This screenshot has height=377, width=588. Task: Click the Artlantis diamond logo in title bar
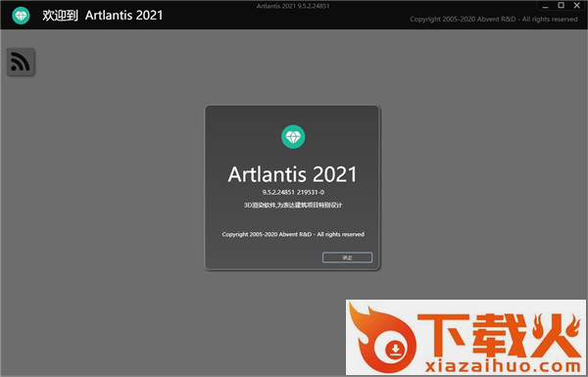coord(21,16)
